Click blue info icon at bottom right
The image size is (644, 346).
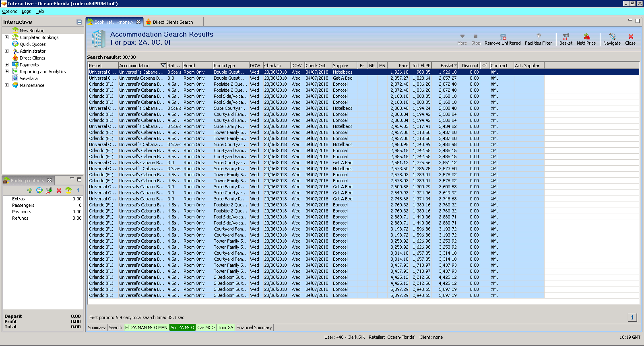click(x=632, y=317)
